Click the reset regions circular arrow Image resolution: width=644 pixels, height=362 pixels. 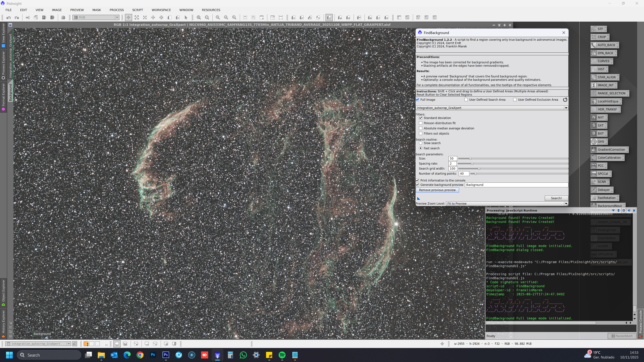(565, 100)
